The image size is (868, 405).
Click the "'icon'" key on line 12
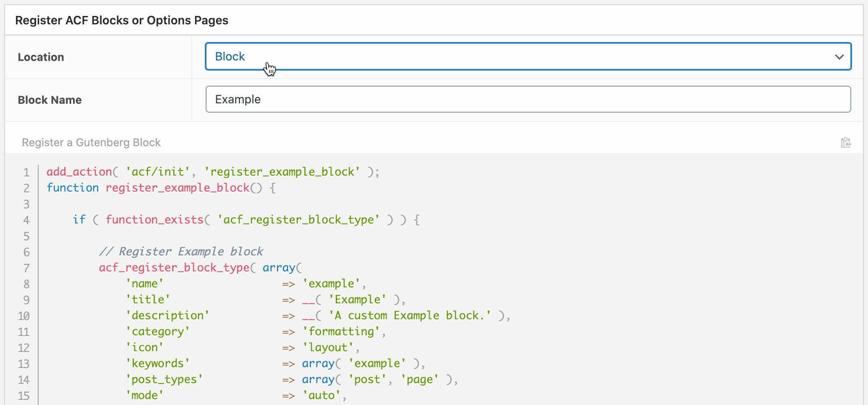(144, 347)
